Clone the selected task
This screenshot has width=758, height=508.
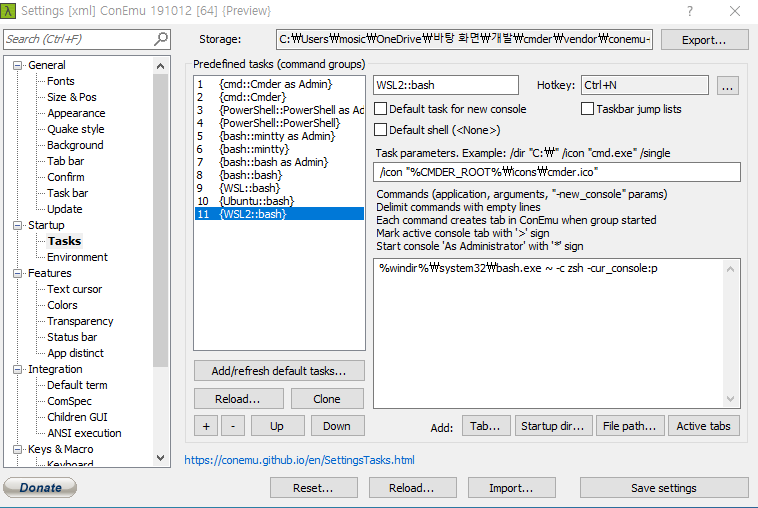tap(327, 399)
